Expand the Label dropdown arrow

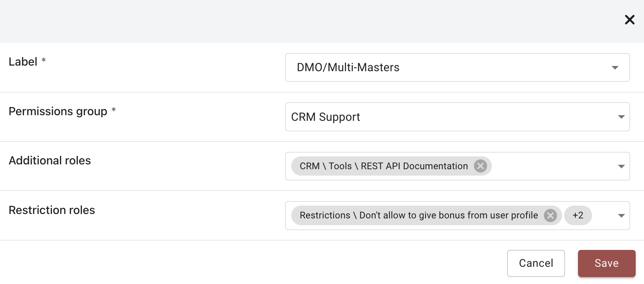click(x=615, y=68)
